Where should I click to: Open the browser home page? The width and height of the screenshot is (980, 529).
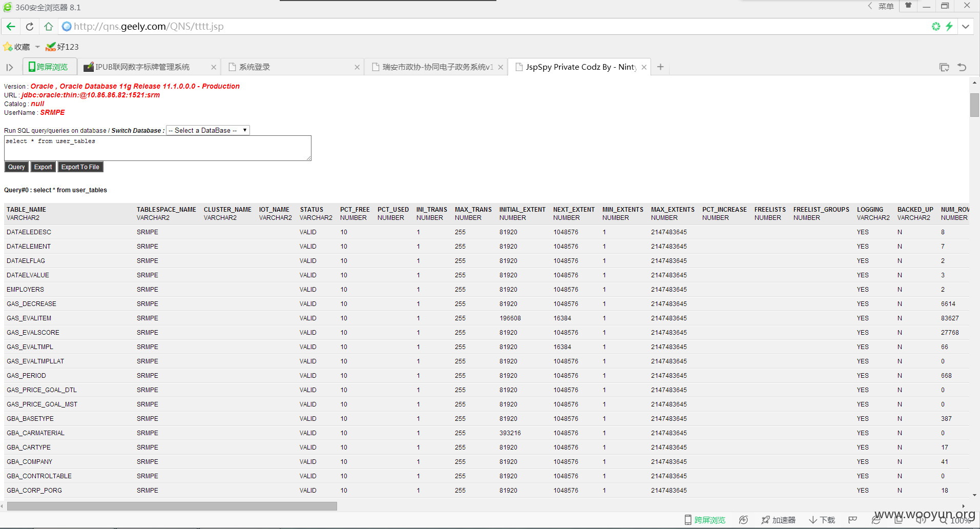pos(48,27)
